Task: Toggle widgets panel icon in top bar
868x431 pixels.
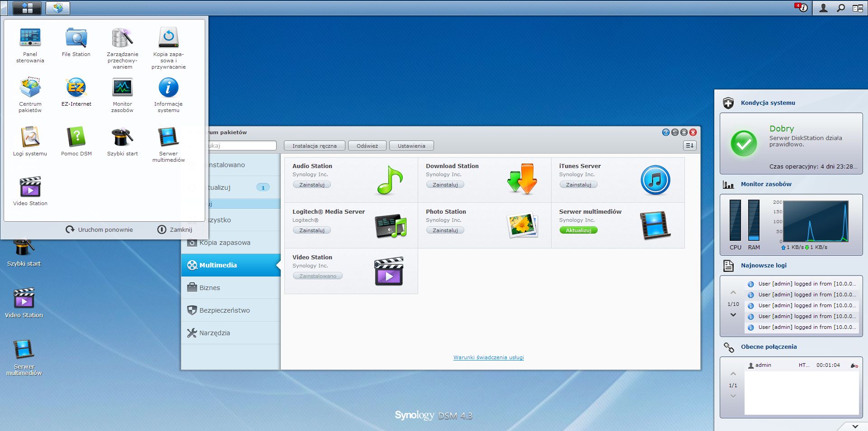Action: click(x=858, y=8)
